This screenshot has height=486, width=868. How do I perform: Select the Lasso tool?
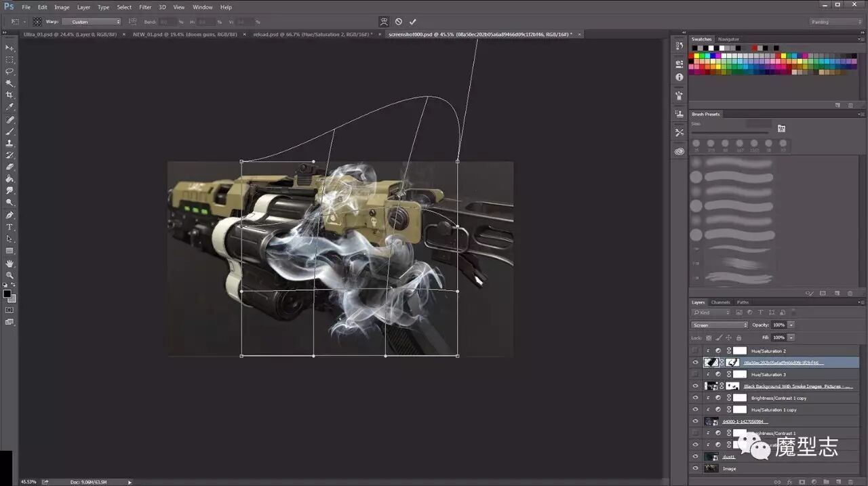9,71
